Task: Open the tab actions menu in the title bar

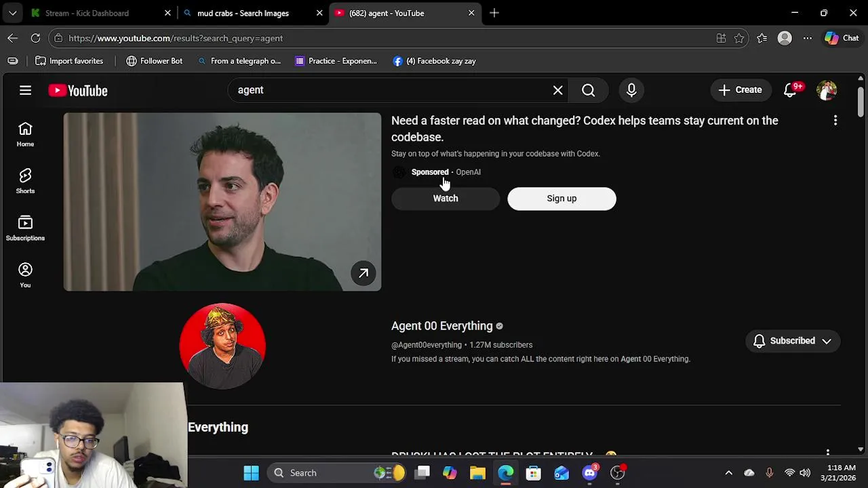Action: click(13, 13)
